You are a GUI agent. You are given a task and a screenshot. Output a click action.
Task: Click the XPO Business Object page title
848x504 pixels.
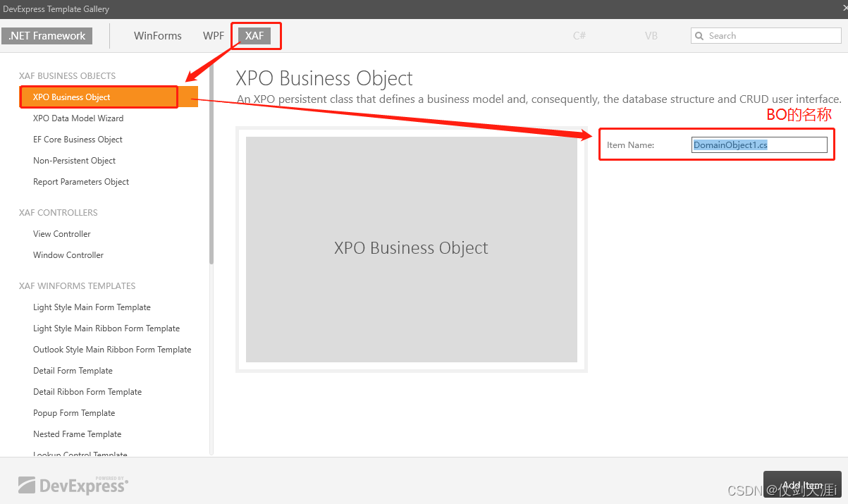click(324, 78)
